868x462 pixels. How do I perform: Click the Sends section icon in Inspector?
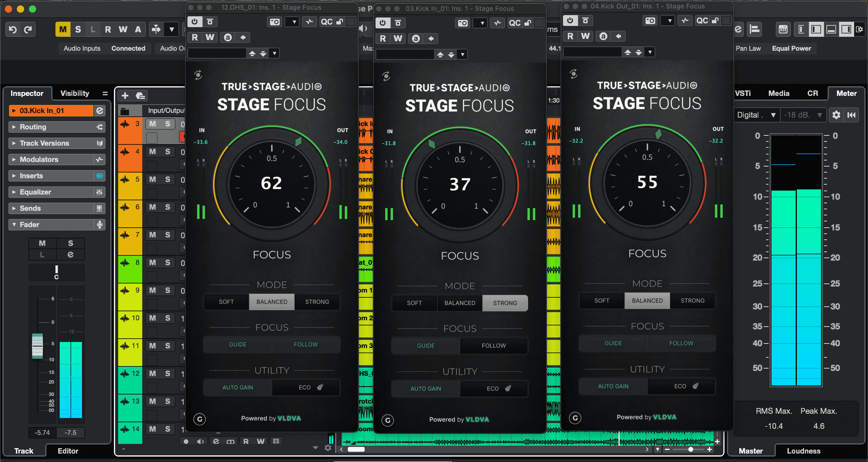point(99,208)
